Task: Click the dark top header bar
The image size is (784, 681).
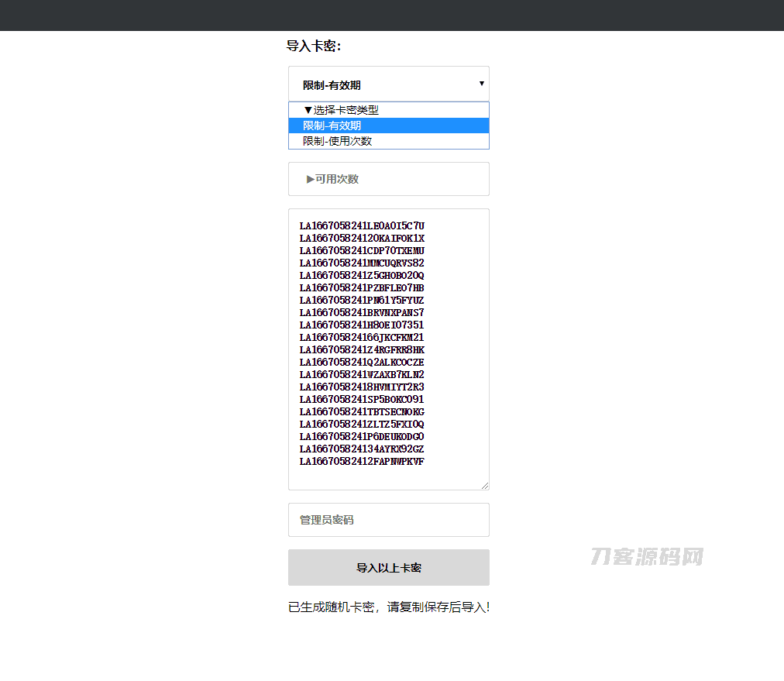Action: coord(392,15)
